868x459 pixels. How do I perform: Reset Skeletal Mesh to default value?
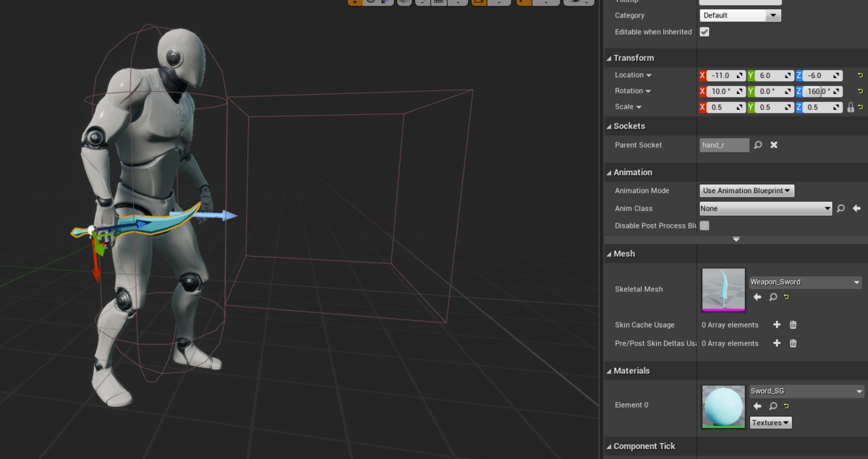point(786,297)
